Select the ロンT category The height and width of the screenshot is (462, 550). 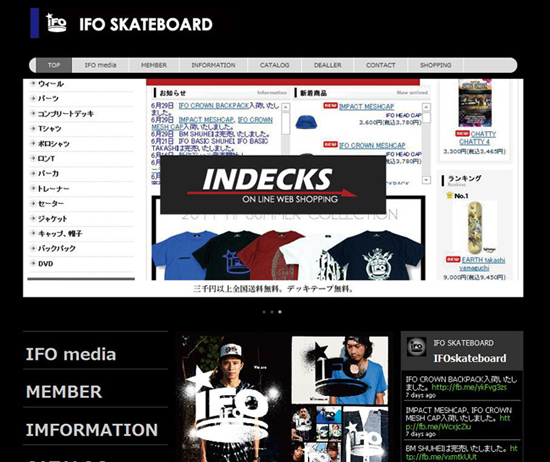(46, 159)
